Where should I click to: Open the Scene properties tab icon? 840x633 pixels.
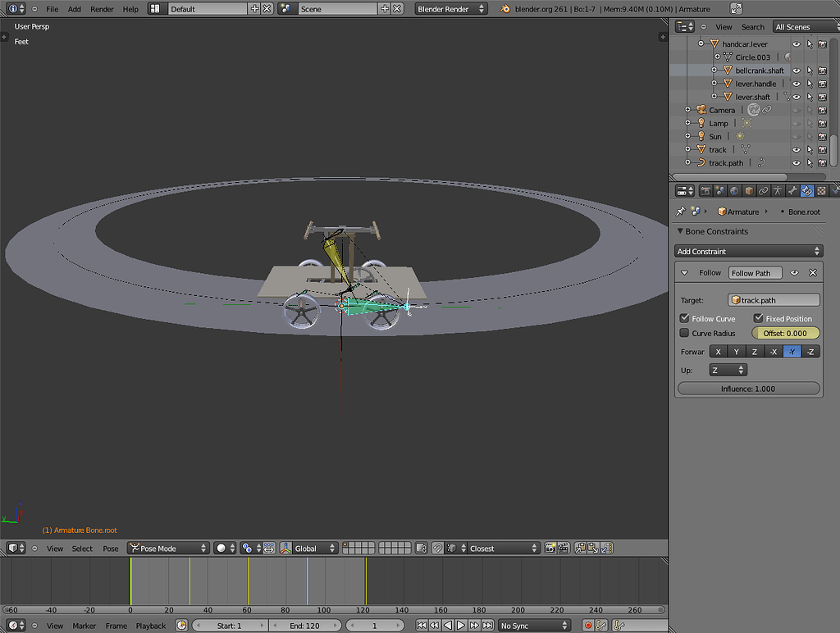pos(720,191)
